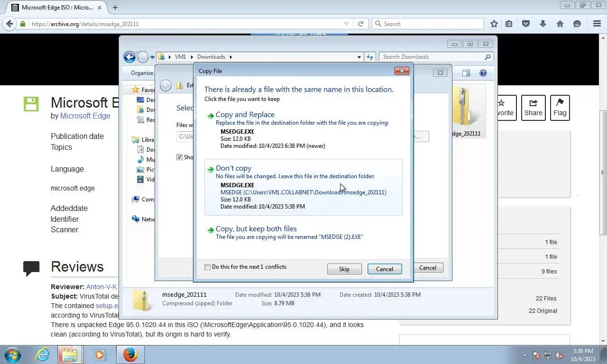607x364 pixels.
Task: Click Firefox chat smiley icon
Action: [x=577, y=24]
